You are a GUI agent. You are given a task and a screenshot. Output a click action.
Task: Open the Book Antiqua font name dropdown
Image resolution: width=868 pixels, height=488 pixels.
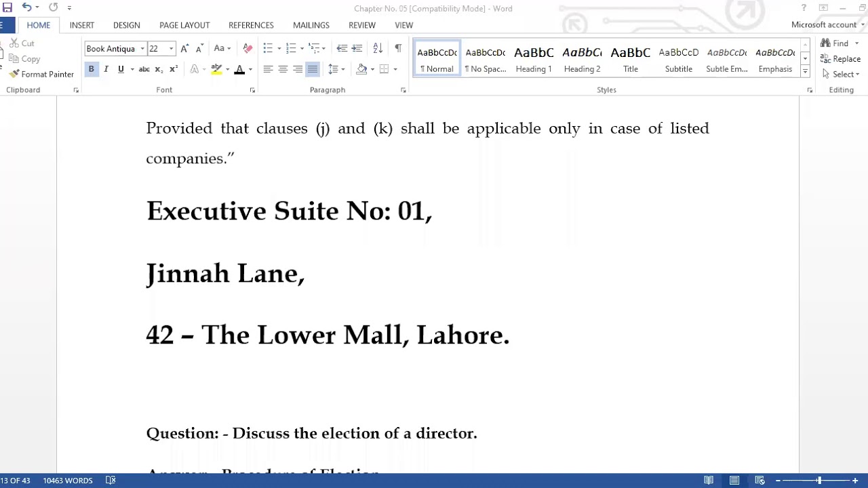tap(142, 49)
